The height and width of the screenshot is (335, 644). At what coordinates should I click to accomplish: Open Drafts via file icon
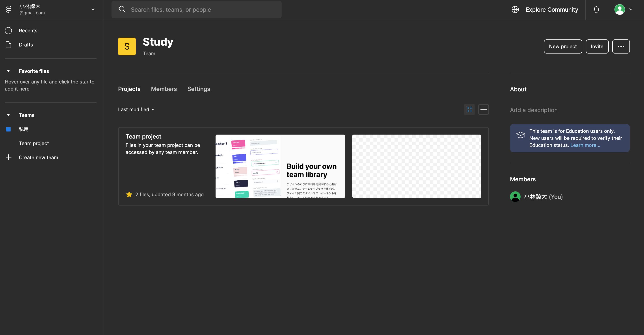pos(9,45)
